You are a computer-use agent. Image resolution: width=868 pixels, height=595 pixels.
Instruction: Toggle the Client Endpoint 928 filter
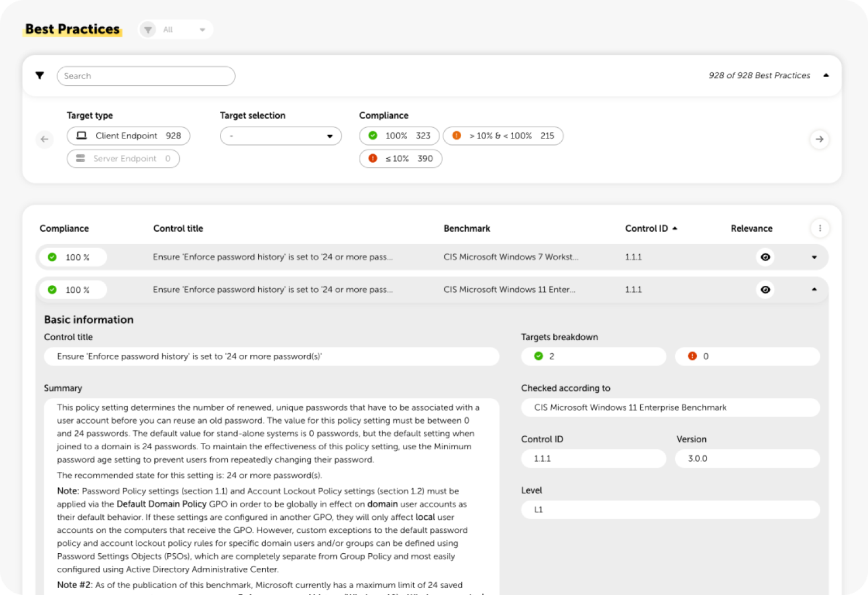tap(128, 136)
